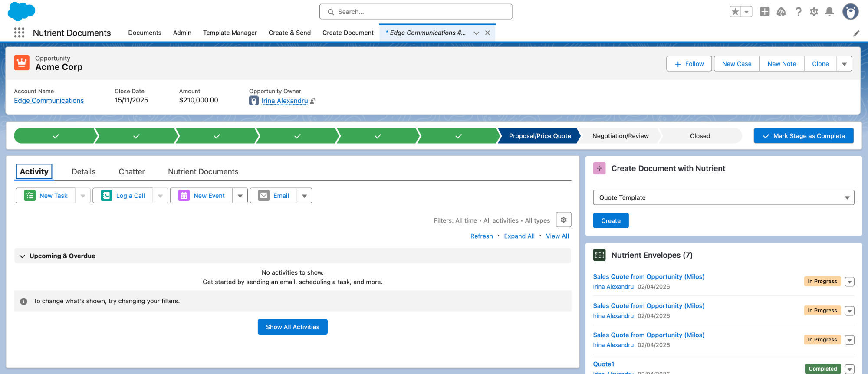Open Quote1 envelope link
The height and width of the screenshot is (374, 868).
(x=604, y=364)
